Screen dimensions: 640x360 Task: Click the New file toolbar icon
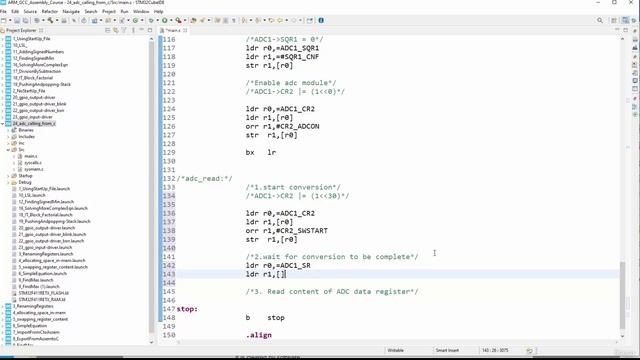[x=4, y=20]
